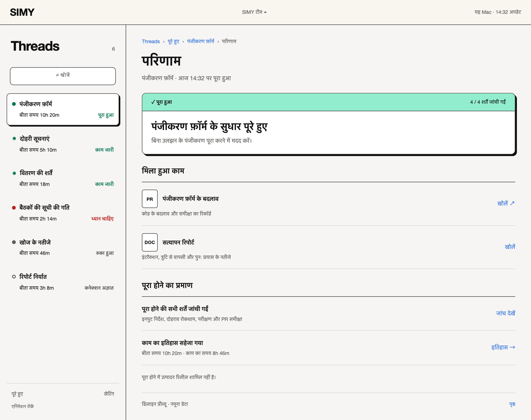The width and height of the screenshot is (531, 420).
Task: Click the hollow status dot beside रिपोर्ट निर्यात
Action: pos(14,276)
